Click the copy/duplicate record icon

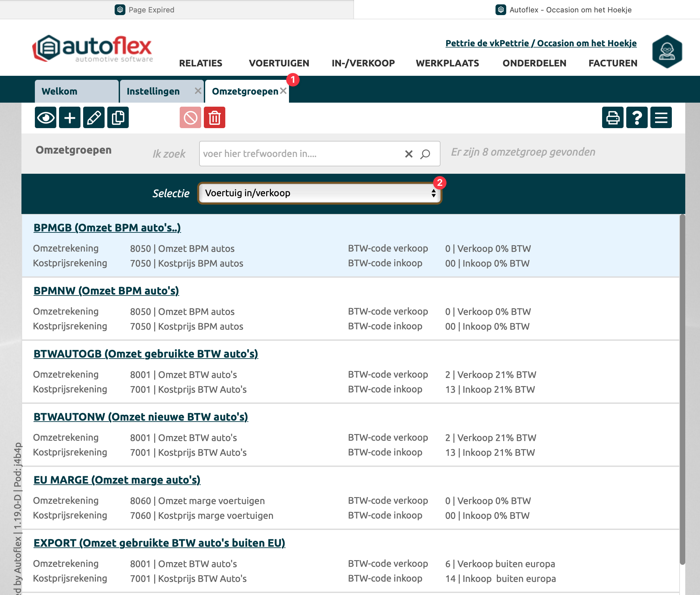click(x=118, y=118)
